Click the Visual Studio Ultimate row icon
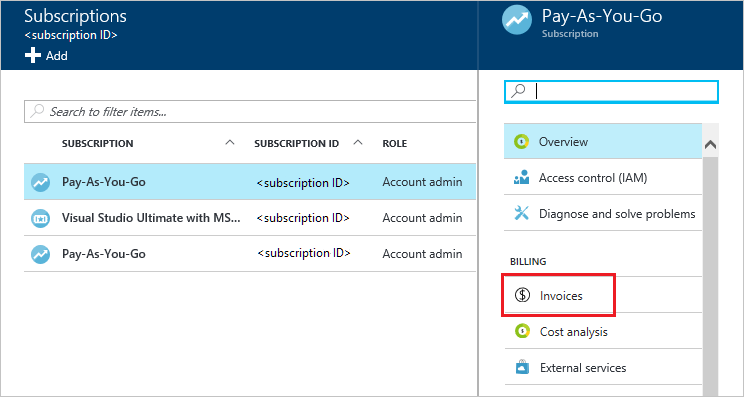The height and width of the screenshot is (397, 744). tap(40, 218)
